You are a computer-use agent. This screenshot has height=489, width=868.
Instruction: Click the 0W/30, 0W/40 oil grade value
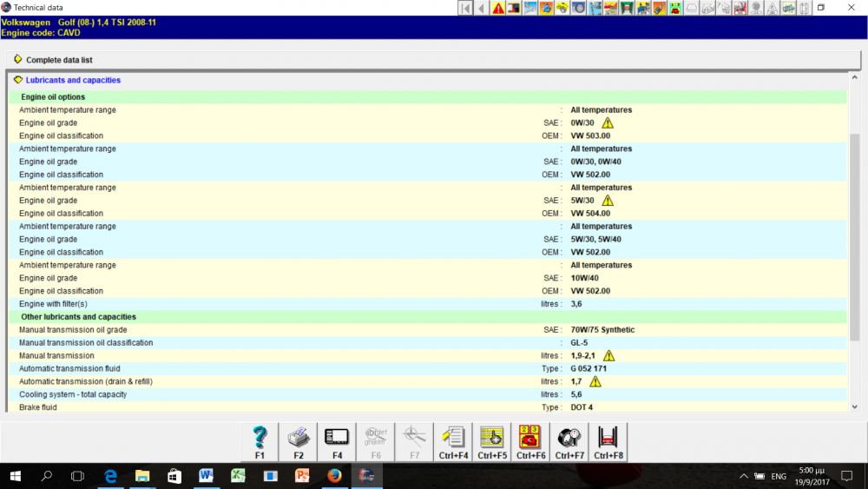595,162
